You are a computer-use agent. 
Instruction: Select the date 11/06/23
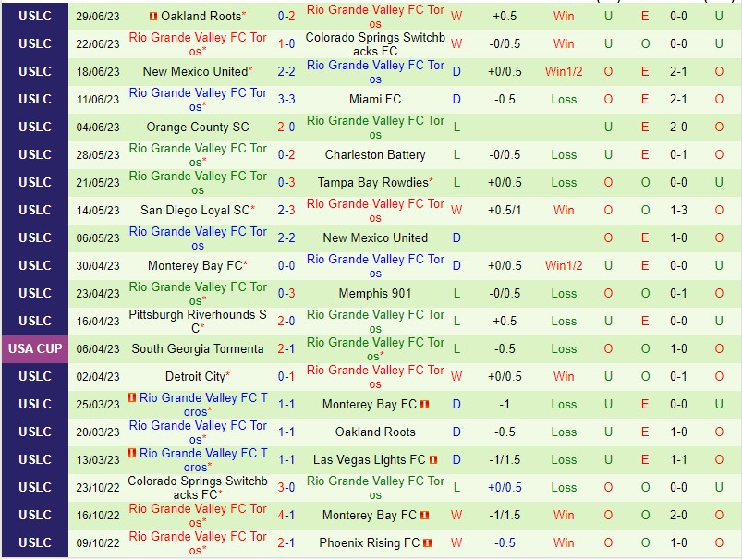tap(98, 100)
